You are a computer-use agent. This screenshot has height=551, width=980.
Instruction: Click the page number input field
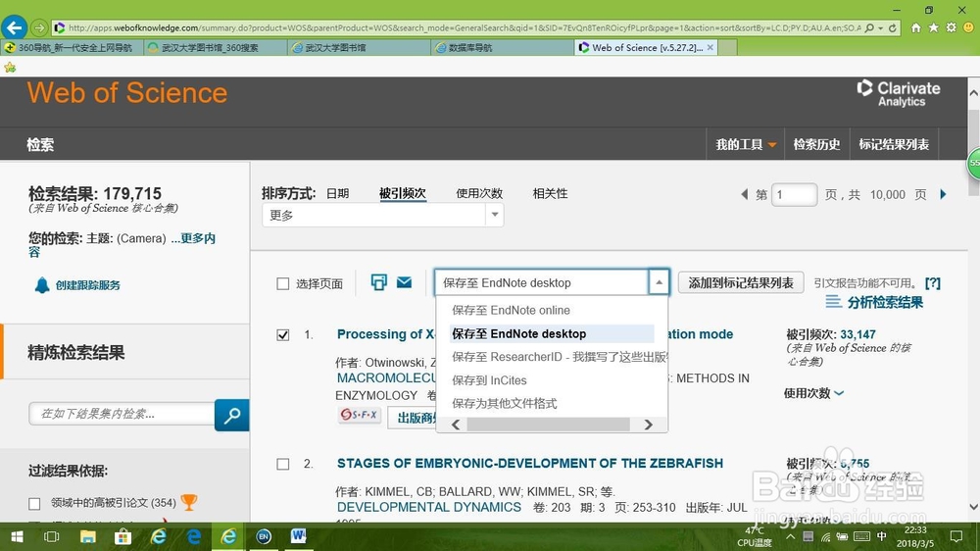click(x=795, y=194)
